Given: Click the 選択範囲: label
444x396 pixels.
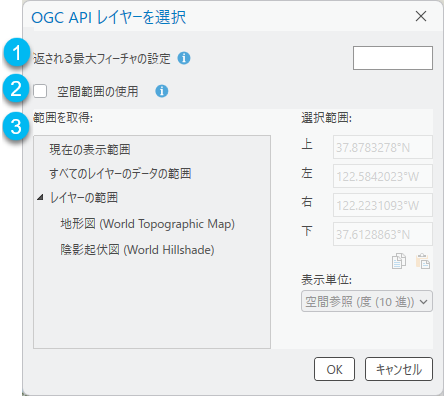Looking at the screenshot, I should (x=327, y=118).
